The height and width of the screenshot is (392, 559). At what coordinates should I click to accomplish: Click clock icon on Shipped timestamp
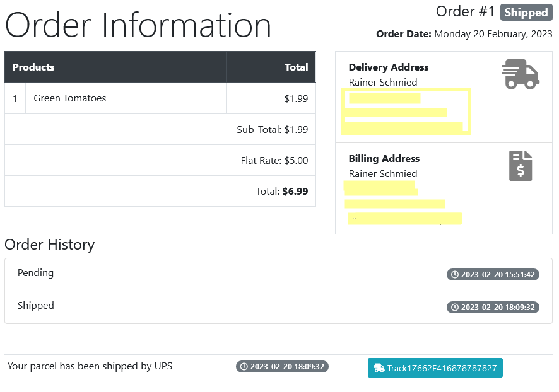(x=455, y=308)
